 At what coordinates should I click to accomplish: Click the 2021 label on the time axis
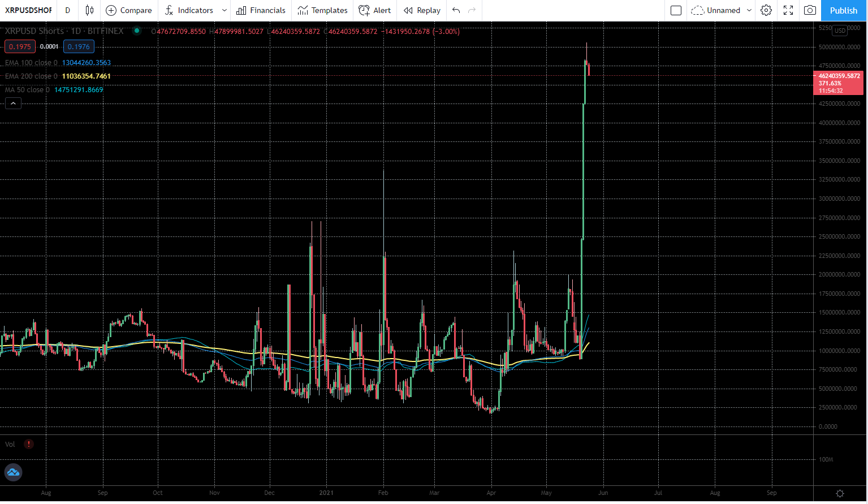click(326, 493)
